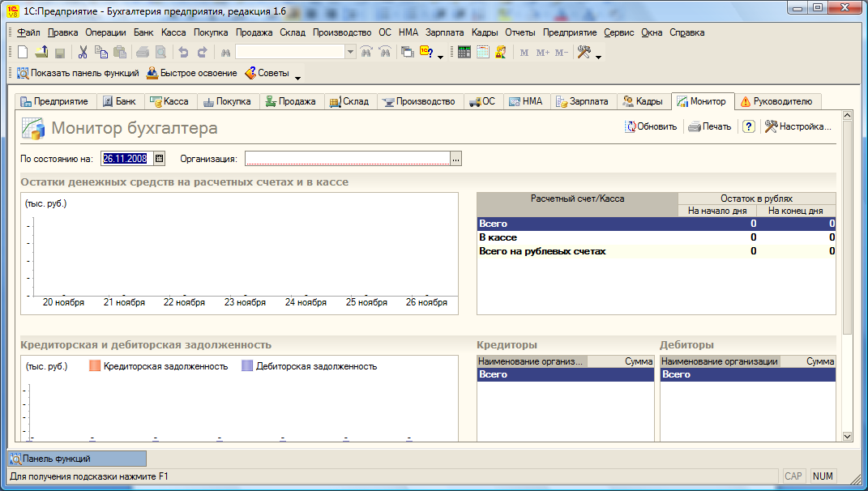868x491 pixels.
Task: Click the Print icon in toolbar
Action: click(143, 52)
